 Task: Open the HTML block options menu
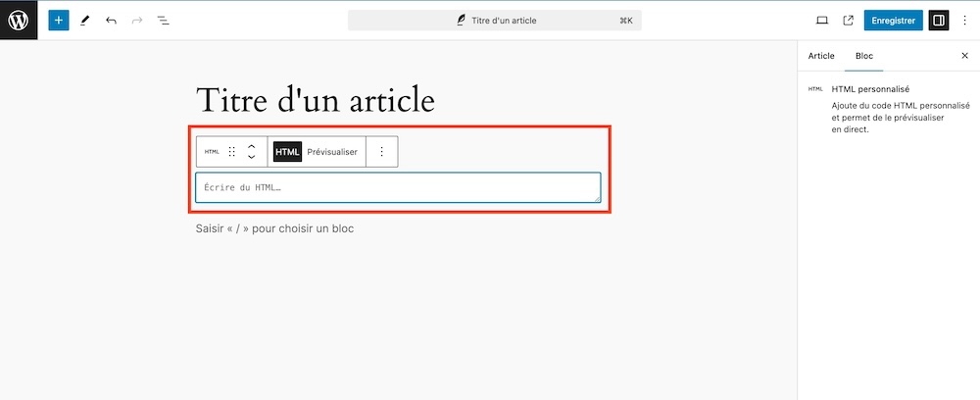tap(382, 152)
